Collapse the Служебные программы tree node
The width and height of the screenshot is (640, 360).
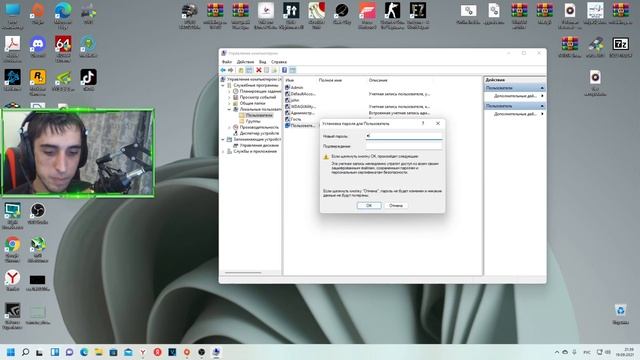point(223,85)
